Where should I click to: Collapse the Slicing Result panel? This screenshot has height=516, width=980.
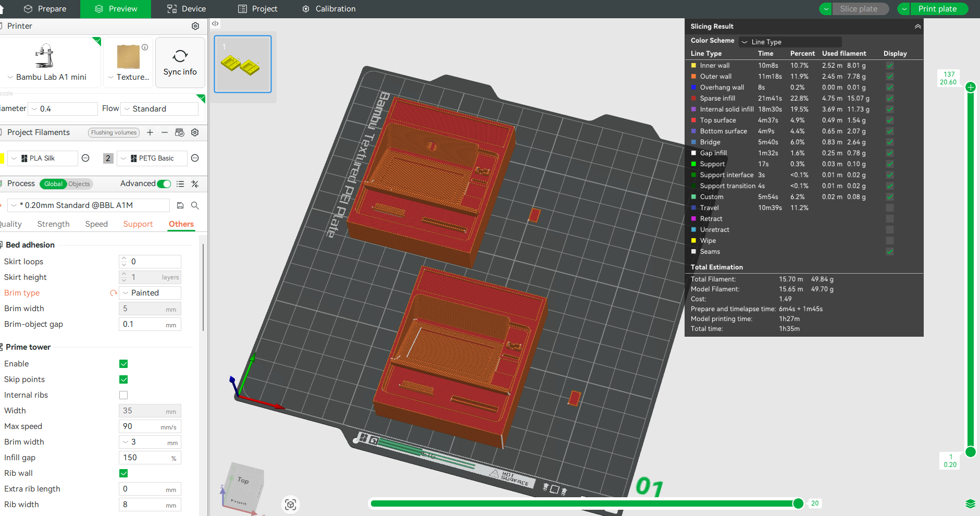pos(917,27)
